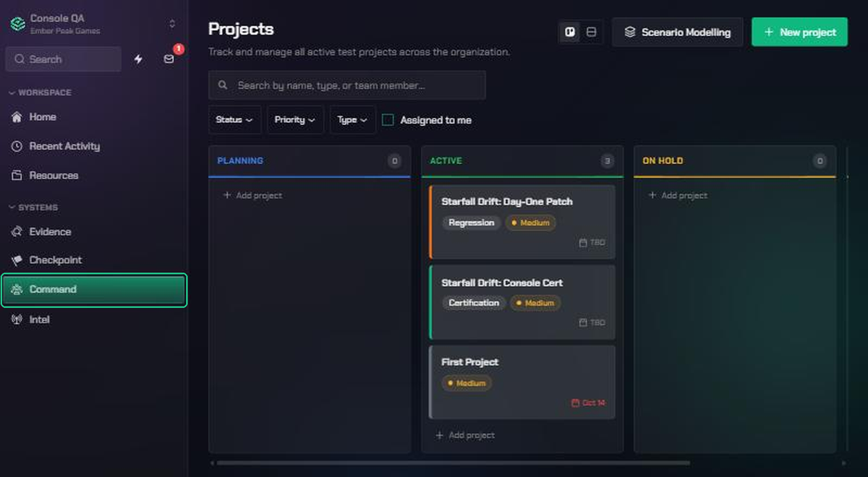Click the scrollbar right arrow

843,463
